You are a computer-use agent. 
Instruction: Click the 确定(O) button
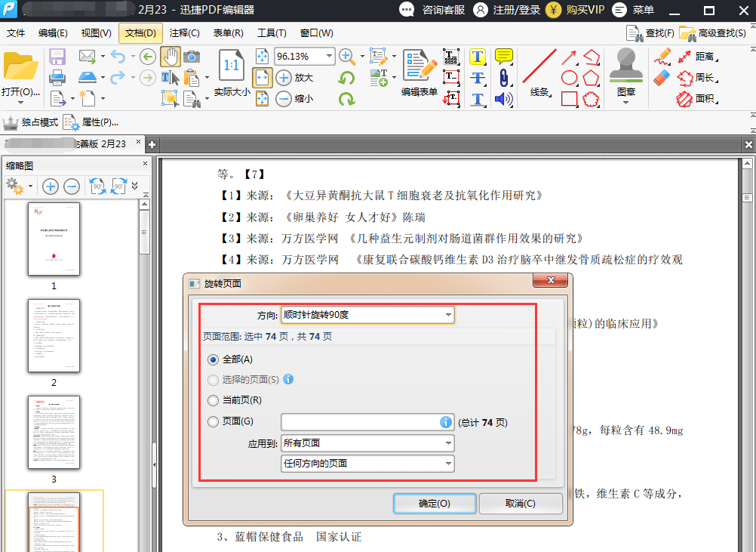point(435,503)
